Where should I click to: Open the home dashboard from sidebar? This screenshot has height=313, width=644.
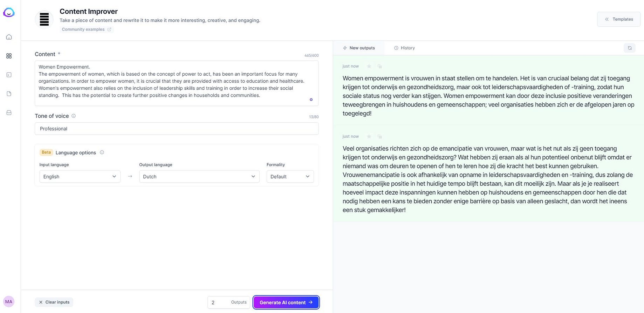9,37
